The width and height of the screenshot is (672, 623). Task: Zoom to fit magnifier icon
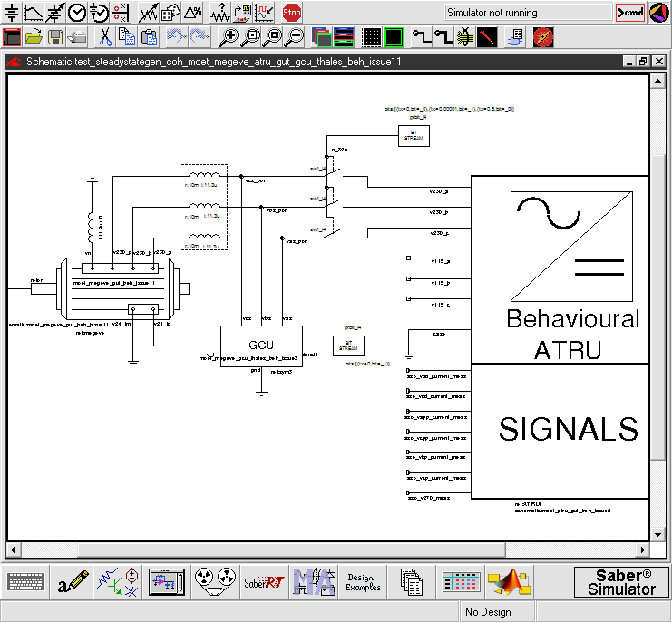click(x=250, y=37)
